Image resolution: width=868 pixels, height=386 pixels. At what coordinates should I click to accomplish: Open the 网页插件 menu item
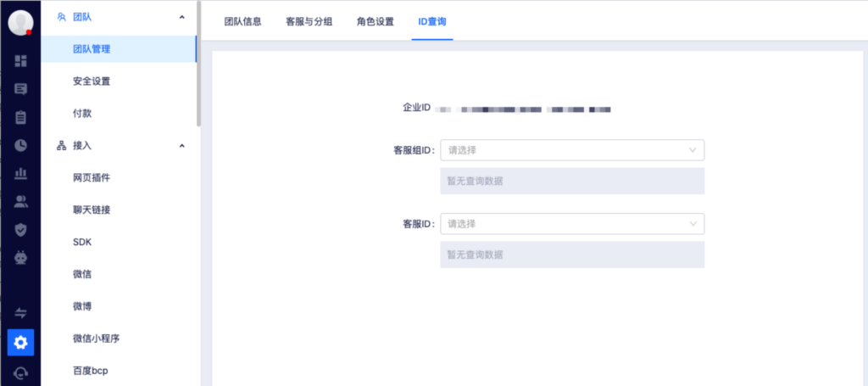(x=92, y=178)
